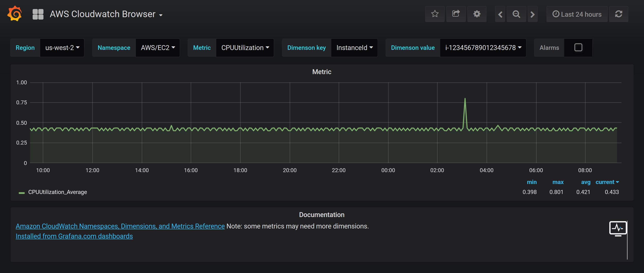Open Installed from Grafana.com dashboards link

[x=74, y=236]
